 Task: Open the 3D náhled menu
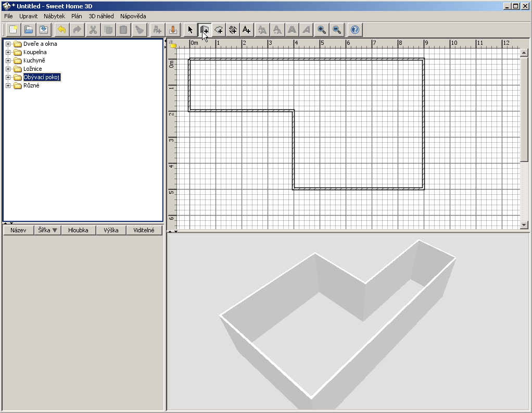click(x=101, y=16)
